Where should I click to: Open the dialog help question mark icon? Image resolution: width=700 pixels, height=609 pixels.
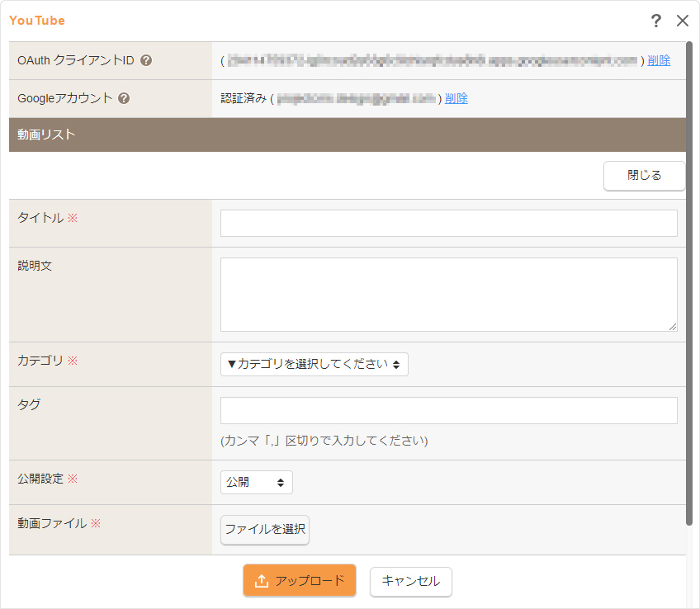click(x=655, y=21)
